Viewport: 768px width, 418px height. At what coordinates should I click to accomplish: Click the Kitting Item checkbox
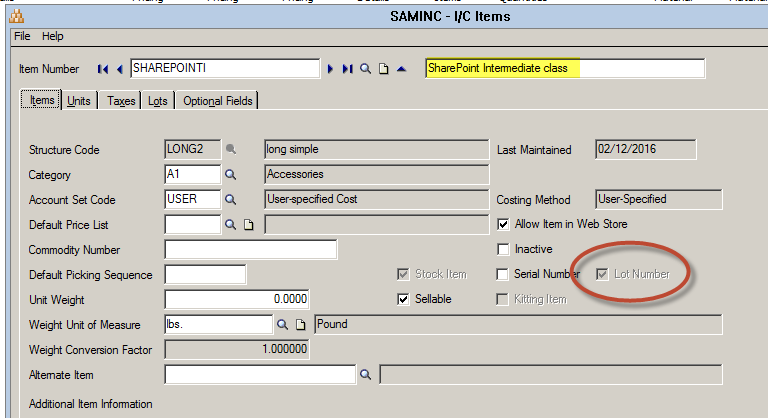click(503, 299)
